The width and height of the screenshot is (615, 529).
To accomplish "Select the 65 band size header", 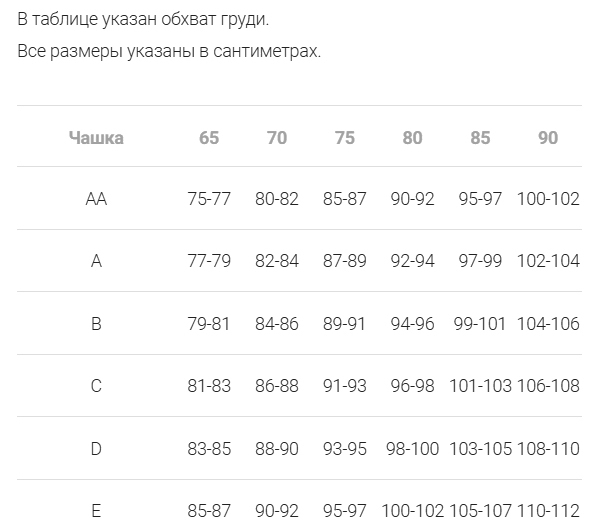I will pyautogui.click(x=209, y=138).
